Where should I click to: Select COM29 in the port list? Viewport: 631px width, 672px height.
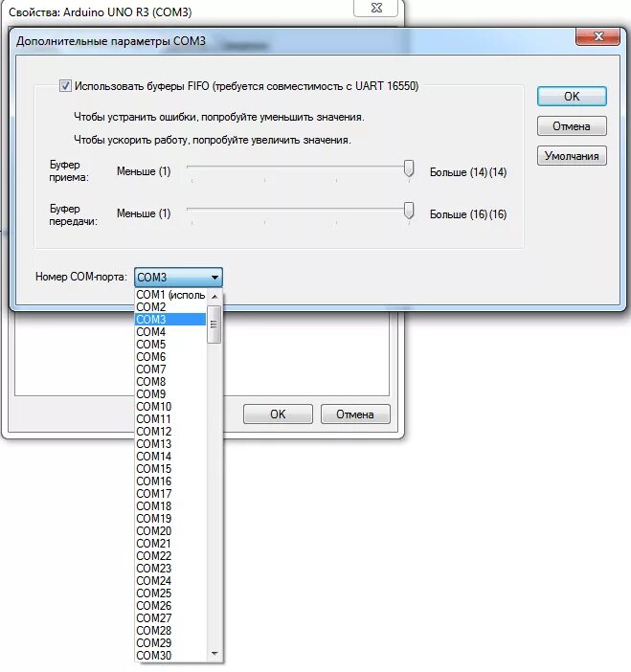click(170, 643)
